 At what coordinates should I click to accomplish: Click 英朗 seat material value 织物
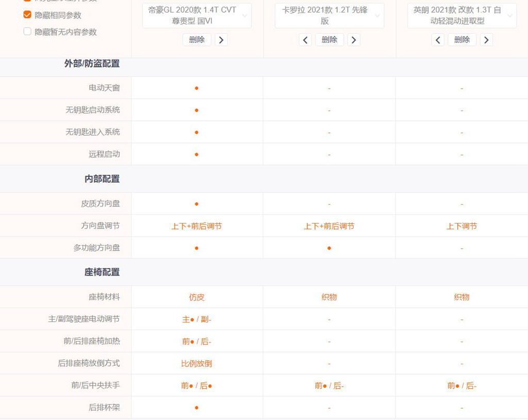tap(461, 297)
